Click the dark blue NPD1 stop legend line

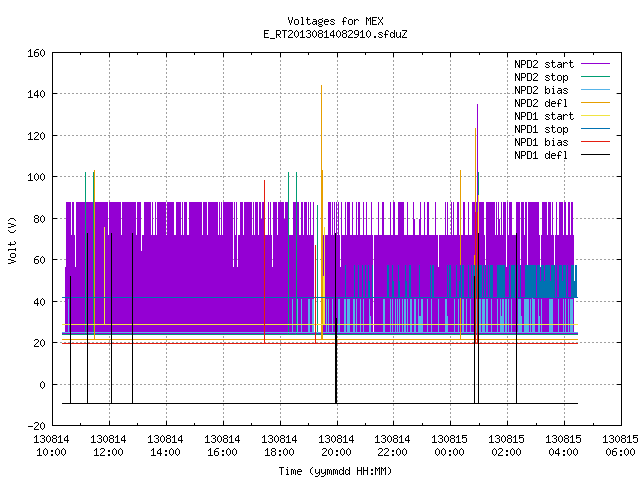(x=595, y=129)
